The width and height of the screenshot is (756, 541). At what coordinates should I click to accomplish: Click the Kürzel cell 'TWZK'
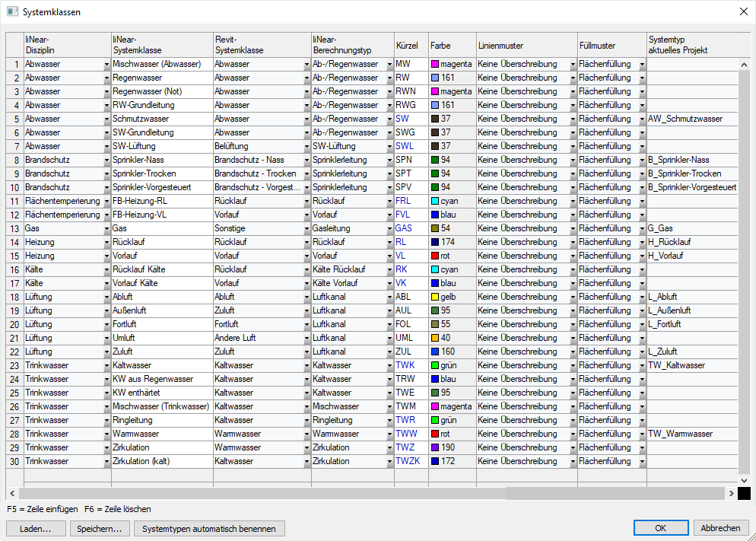coord(411,461)
